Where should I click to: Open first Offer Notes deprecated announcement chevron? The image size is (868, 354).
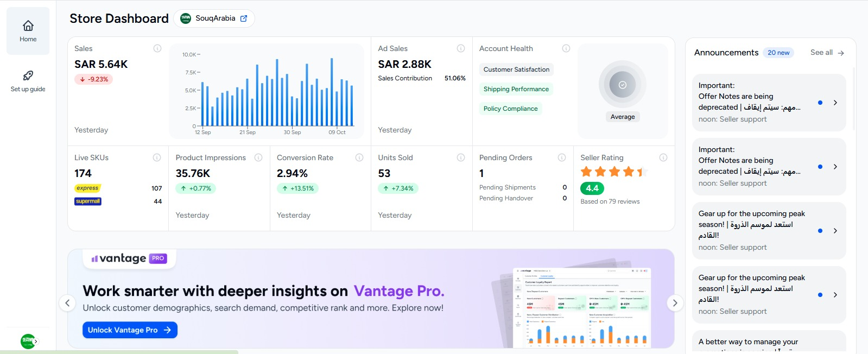point(835,103)
